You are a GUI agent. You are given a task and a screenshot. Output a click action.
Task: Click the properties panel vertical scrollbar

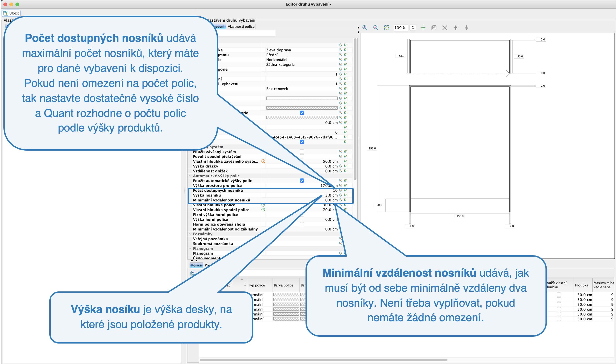[355, 109]
